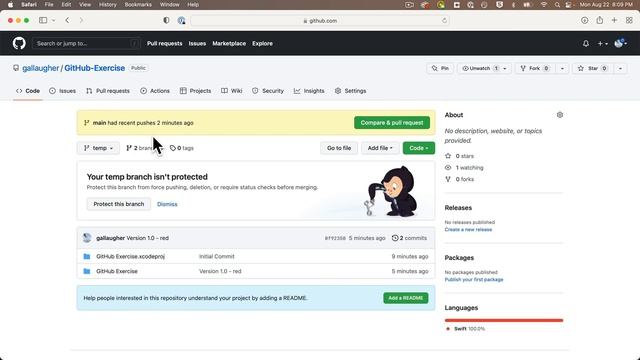This screenshot has width=640, height=360.
Task: Click Go to file button
Action: click(x=339, y=148)
